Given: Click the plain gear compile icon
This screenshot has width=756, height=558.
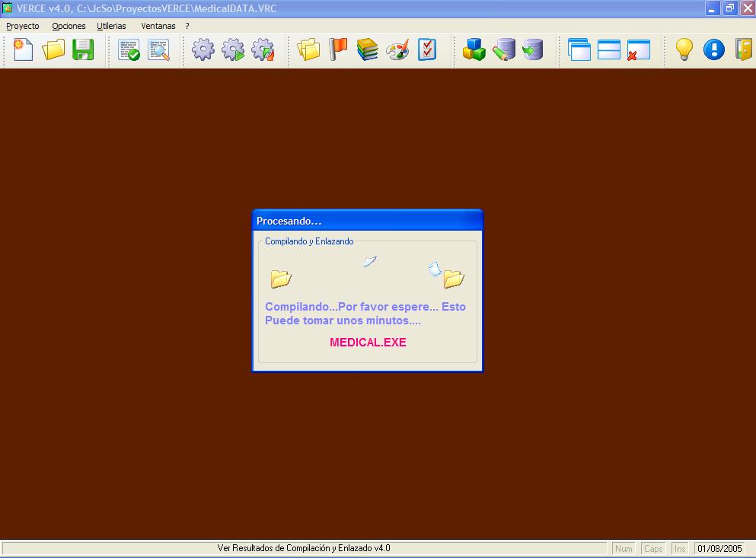Looking at the screenshot, I should (x=203, y=50).
